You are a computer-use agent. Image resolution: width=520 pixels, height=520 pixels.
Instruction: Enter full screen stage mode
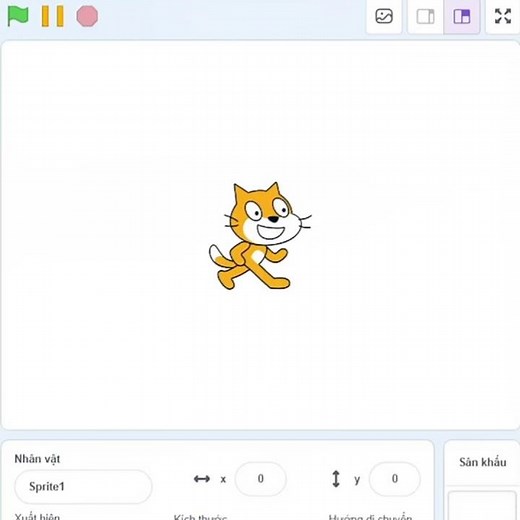click(503, 16)
